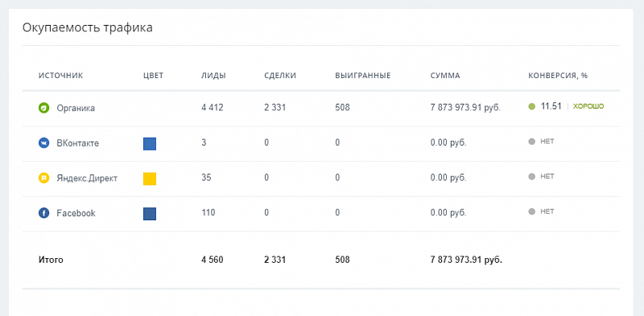Click the Окупаемость трафика heading

tap(88, 28)
